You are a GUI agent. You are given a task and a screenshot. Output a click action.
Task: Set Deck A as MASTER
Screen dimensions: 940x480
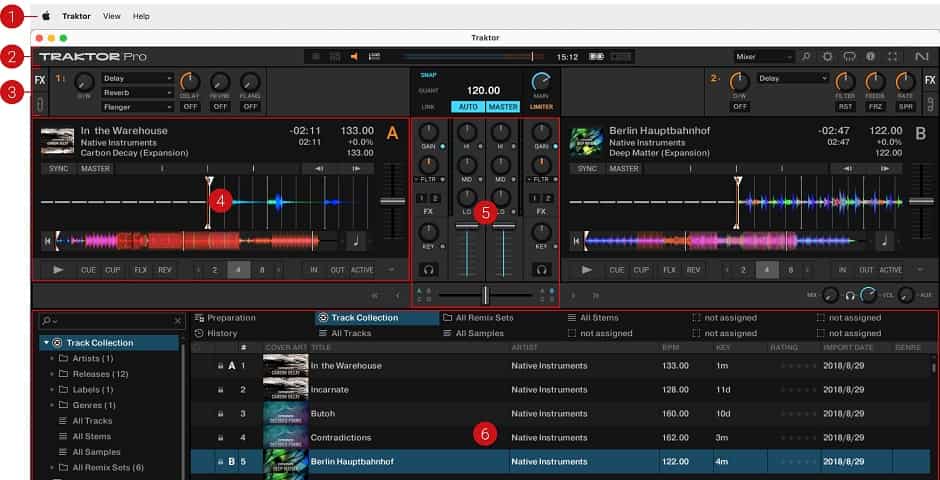96,169
